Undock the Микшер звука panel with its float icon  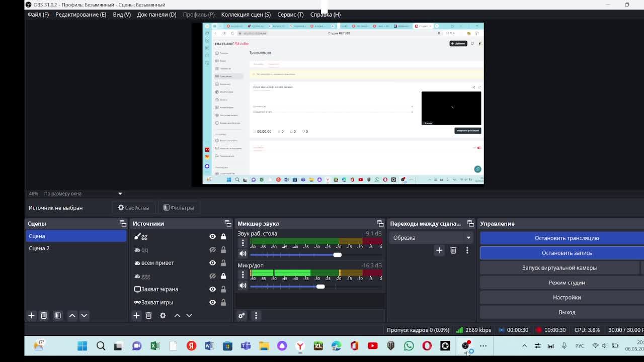coord(380,224)
